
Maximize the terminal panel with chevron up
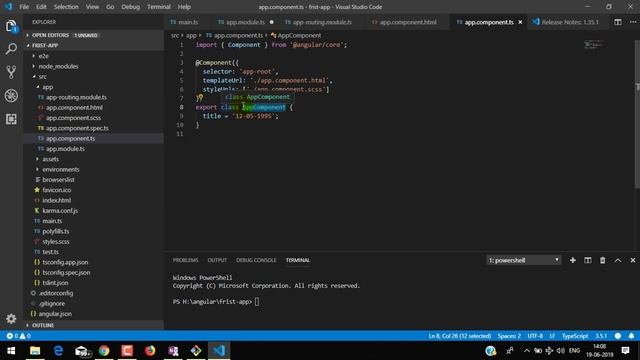[x=618, y=260]
